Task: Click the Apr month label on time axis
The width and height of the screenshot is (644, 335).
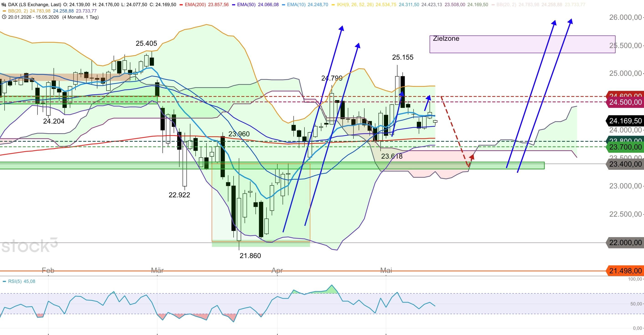Action: pos(277,270)
